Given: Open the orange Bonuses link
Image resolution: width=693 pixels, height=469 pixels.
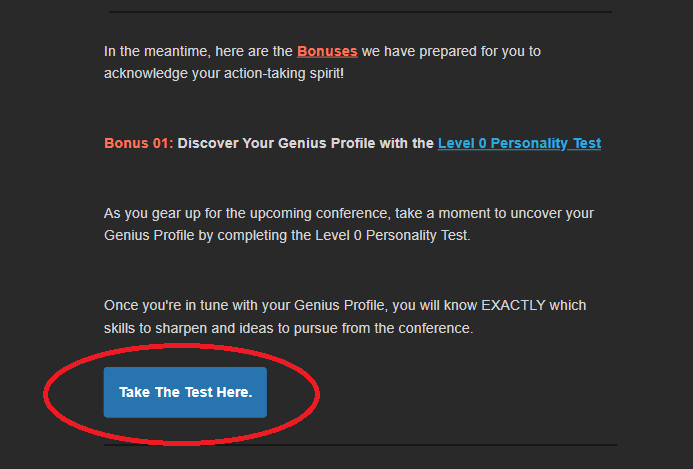Looking at the screenshot, I should coord(327,50).
